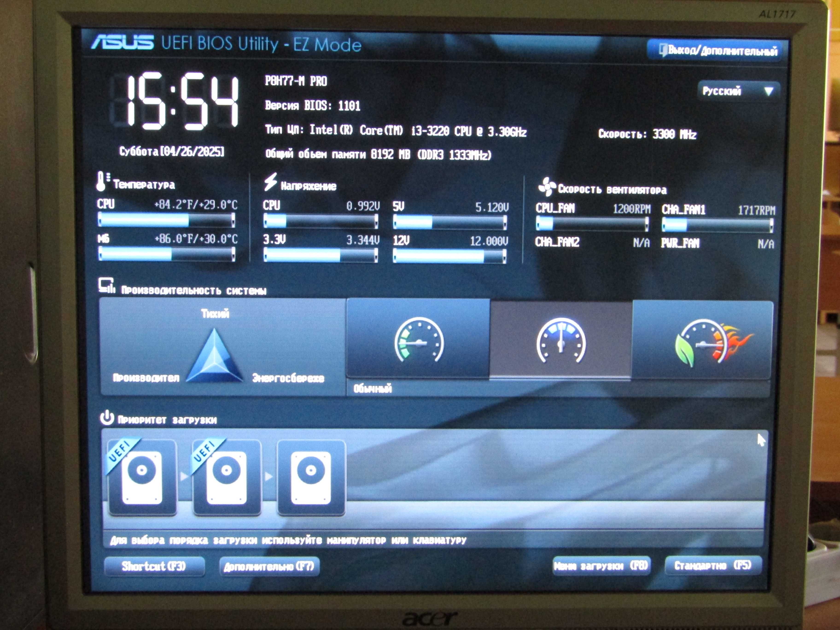This screenshot has width=840, height=630.
Task: Open the Shortcut (F3) button
Action: coord(154,566)
